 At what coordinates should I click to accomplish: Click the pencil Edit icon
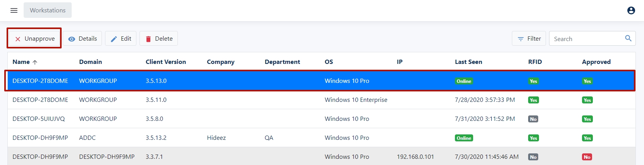[114, 39]
